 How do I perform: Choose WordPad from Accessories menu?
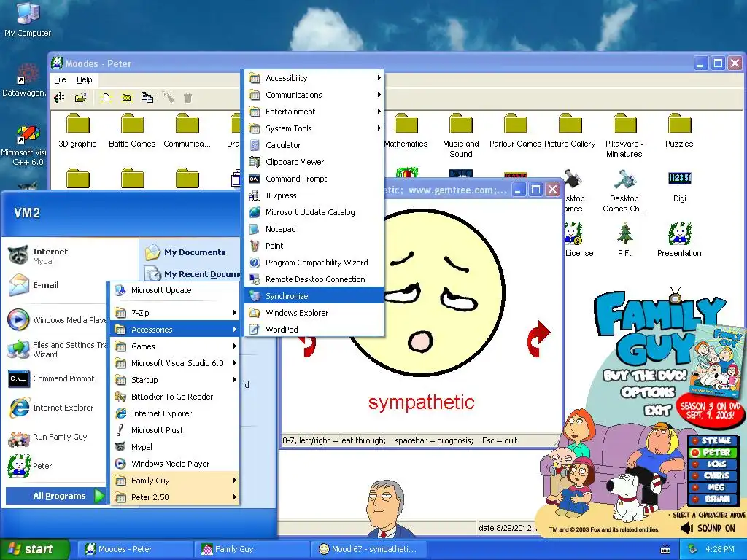tap(314, 330)
